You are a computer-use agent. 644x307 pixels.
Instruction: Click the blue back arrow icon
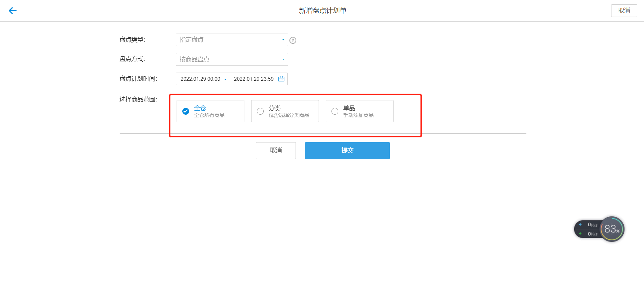13,11
